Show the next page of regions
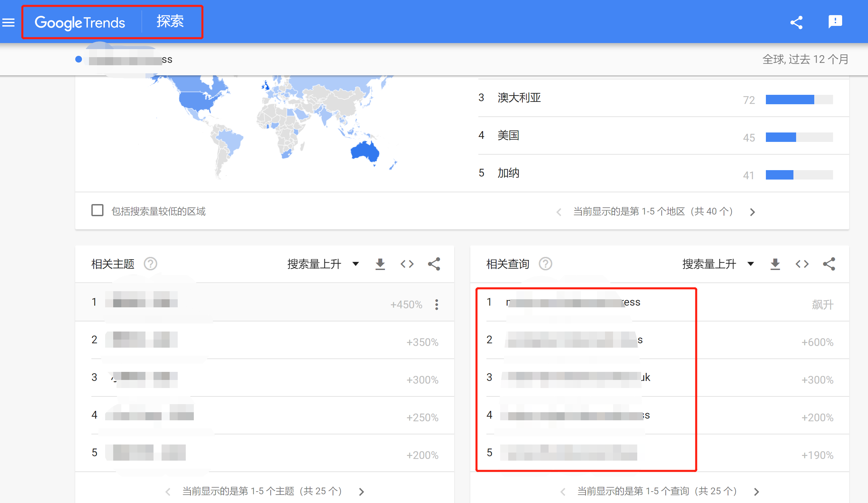This screenshot has width=868, height=503. click(x=752, y=211)
